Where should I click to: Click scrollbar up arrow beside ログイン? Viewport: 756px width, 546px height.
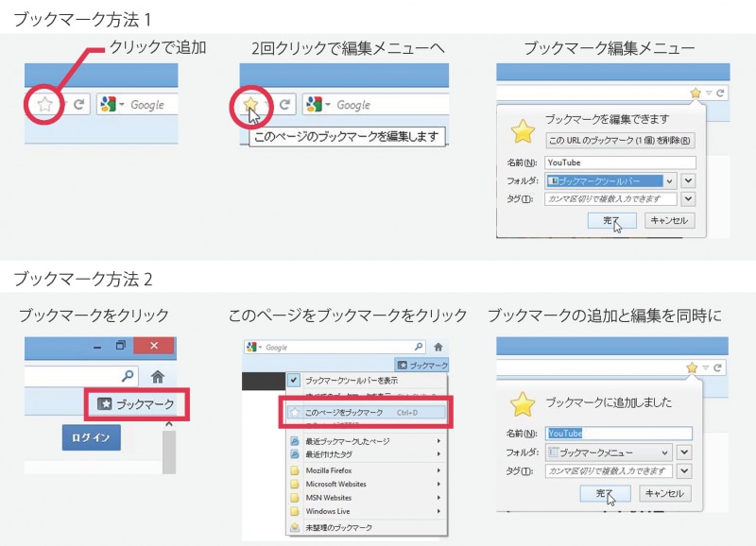(169, 424)
